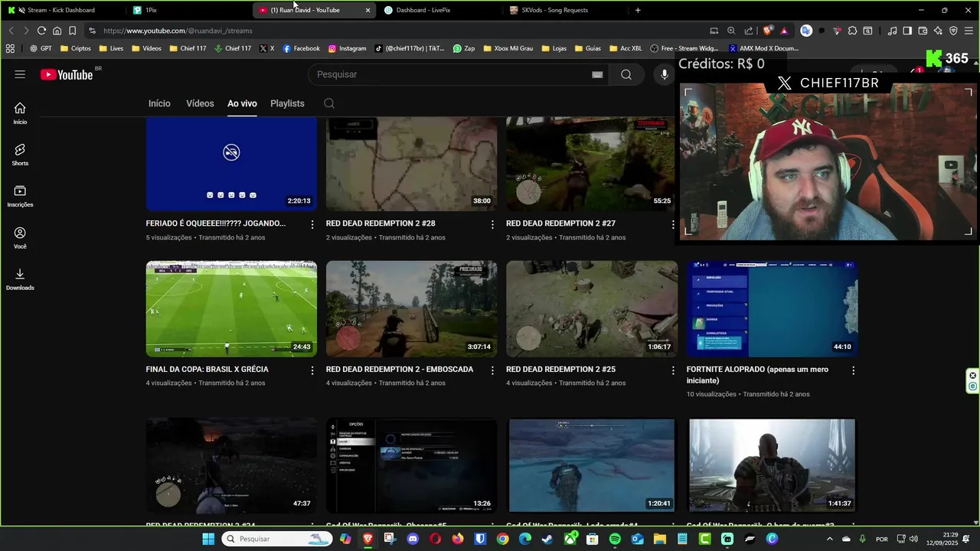Viewport: 980px width, 551px height.
Task: Open options for RED DEAD REDEMPTION 2 #28
Action: 492,224
